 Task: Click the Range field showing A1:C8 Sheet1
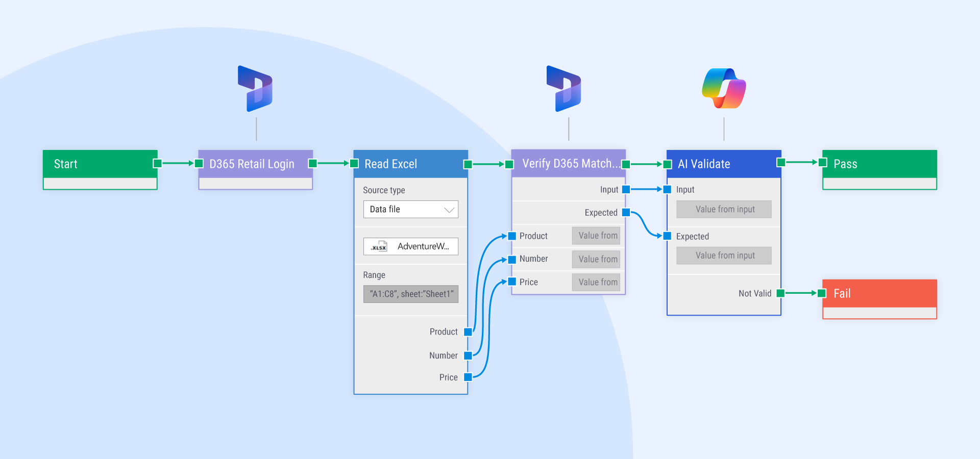(410, 293)
